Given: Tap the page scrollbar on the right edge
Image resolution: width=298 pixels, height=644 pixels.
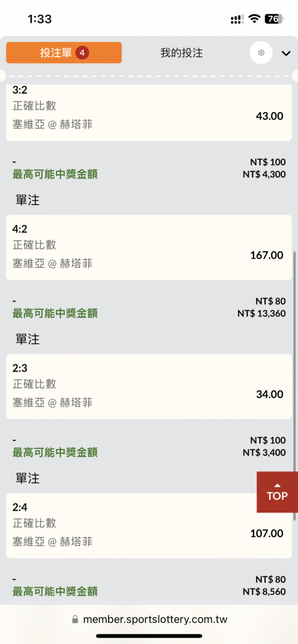Looking at the screenshot, I should pos(295,386).
